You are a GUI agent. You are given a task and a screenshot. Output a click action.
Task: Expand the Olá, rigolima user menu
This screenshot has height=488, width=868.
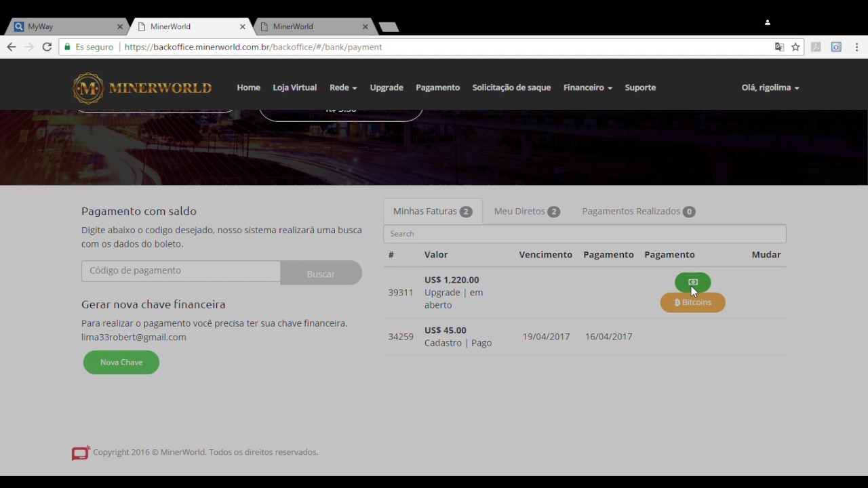coord(770,87)
